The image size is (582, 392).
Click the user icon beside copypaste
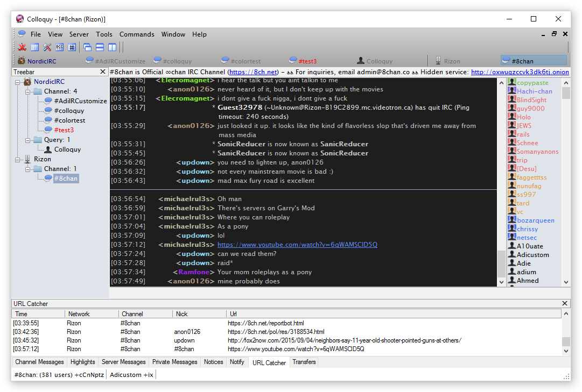(x=512, y=82)
